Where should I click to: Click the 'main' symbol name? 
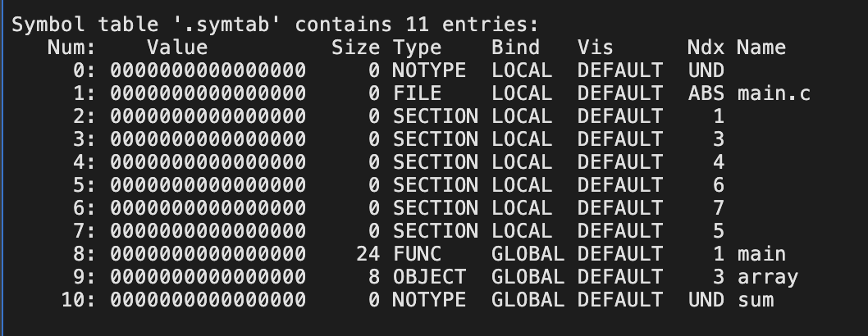761,254
